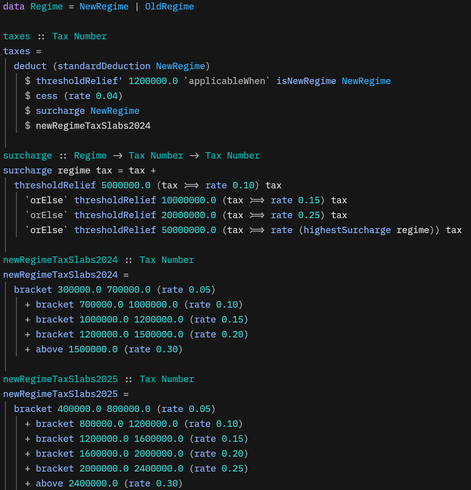Click '$ surcharge NewRegime' line
Viewport: 471px width, 490px height.
[82, 111]
